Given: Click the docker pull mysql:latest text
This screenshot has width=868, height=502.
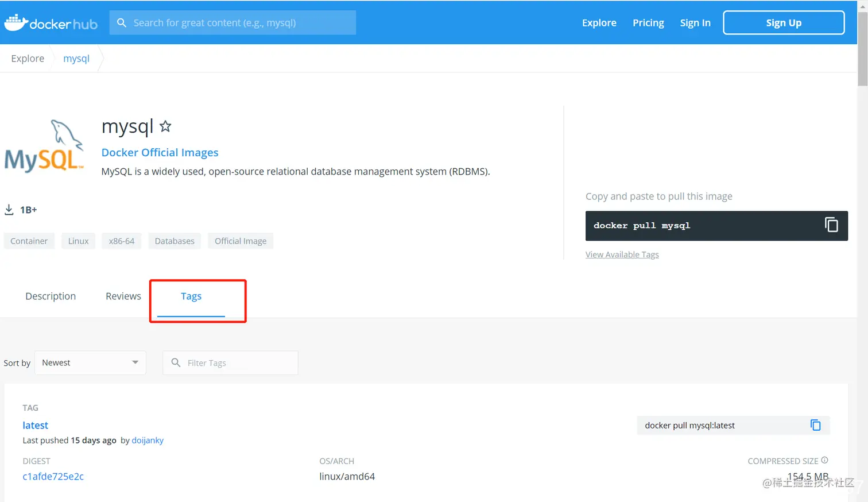Looking at the screenshot, I should coord(690,425).
